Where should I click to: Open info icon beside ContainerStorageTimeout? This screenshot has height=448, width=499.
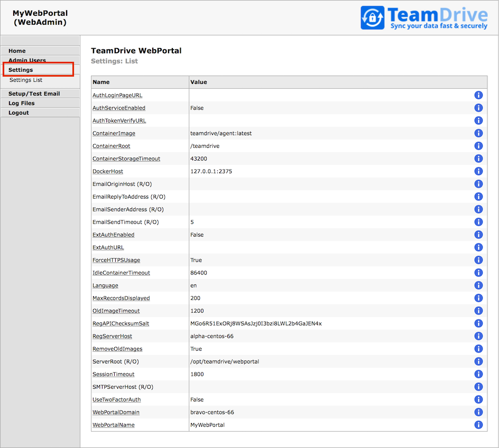(478, 158)
